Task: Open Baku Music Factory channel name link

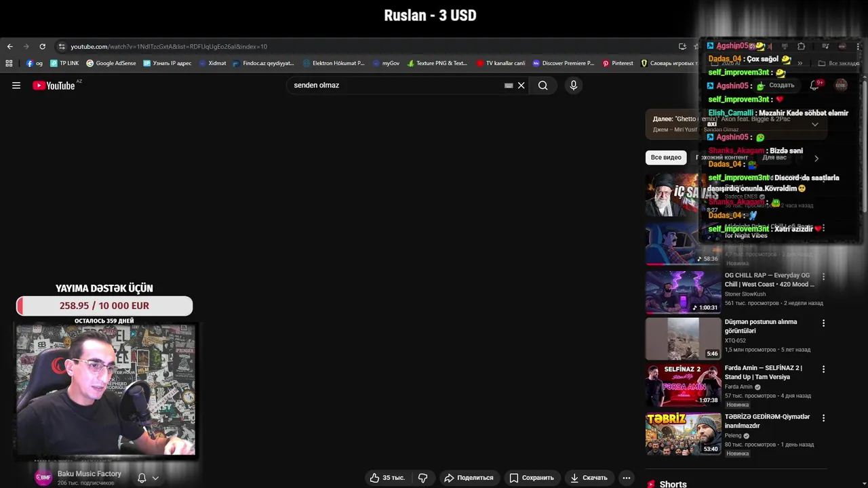Action: click(90, 474)
